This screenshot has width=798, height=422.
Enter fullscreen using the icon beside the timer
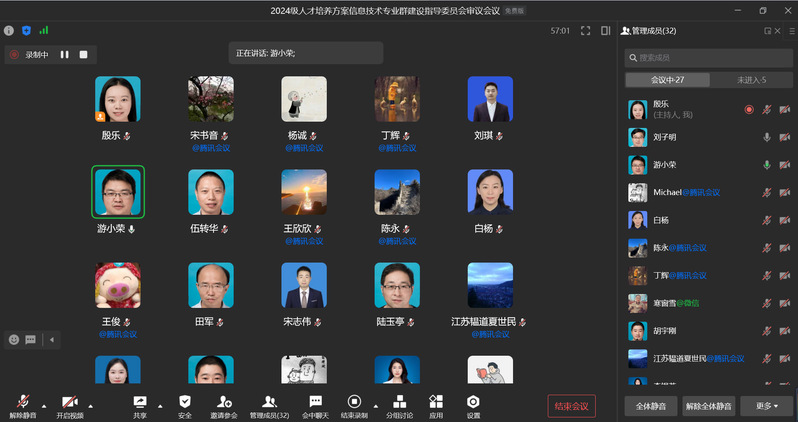(x=584, y=31)
